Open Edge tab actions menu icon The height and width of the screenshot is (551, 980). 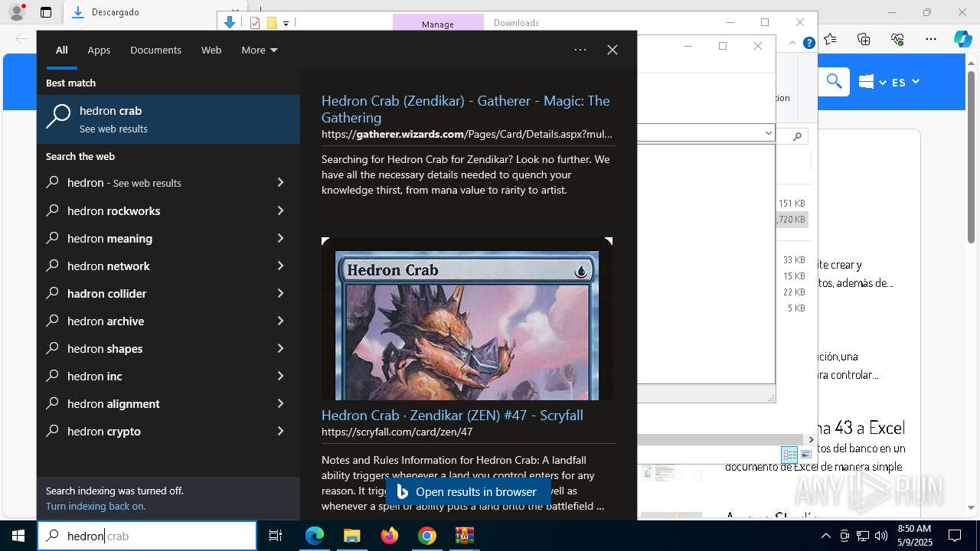pos(46,12)
